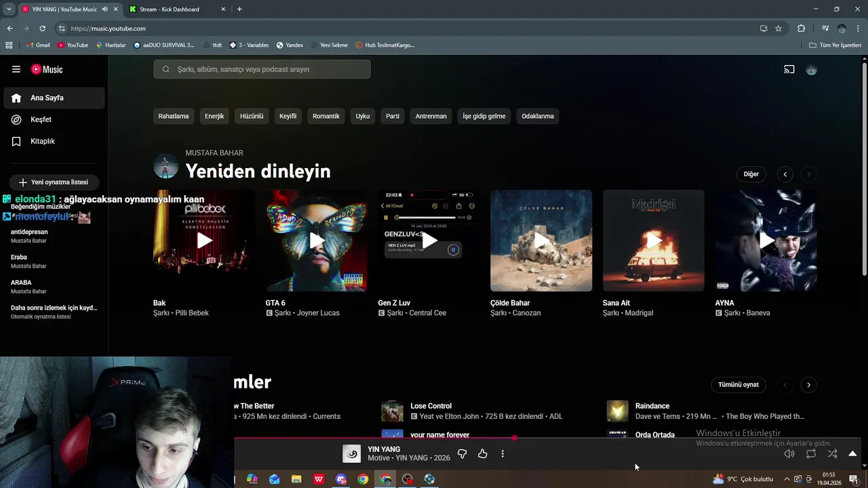The width and height of the screenshot is (868, 488).
Task: Play the GTA 6 song thumbnail
Action: pos(317,241)
